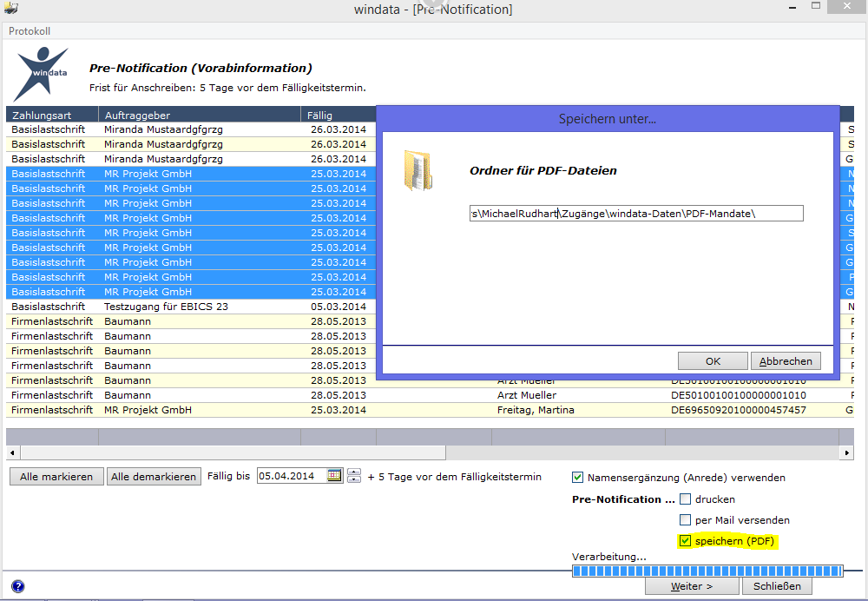Enable the drucken checkbox
Screen dimensions: 868x601
pyautogui.click(x=686, y=499)
